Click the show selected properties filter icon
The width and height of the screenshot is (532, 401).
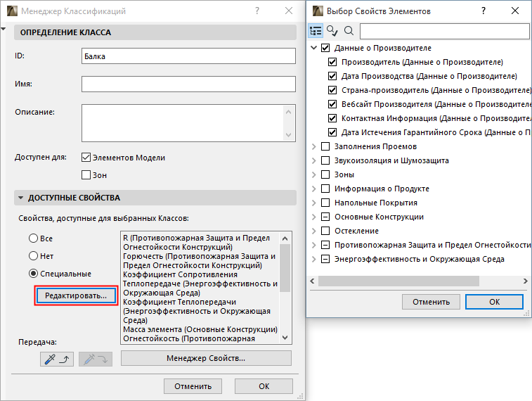tap(332, 32)
